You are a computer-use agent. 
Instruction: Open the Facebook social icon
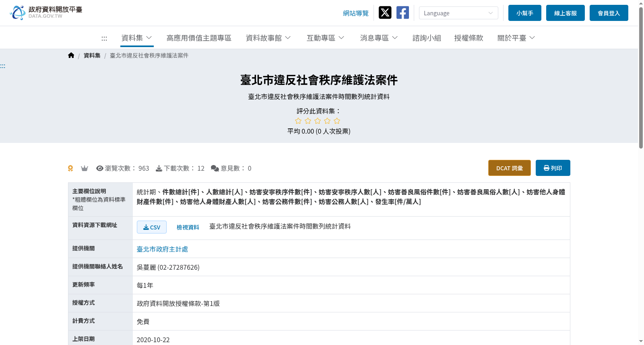click(x=402, y=12)
